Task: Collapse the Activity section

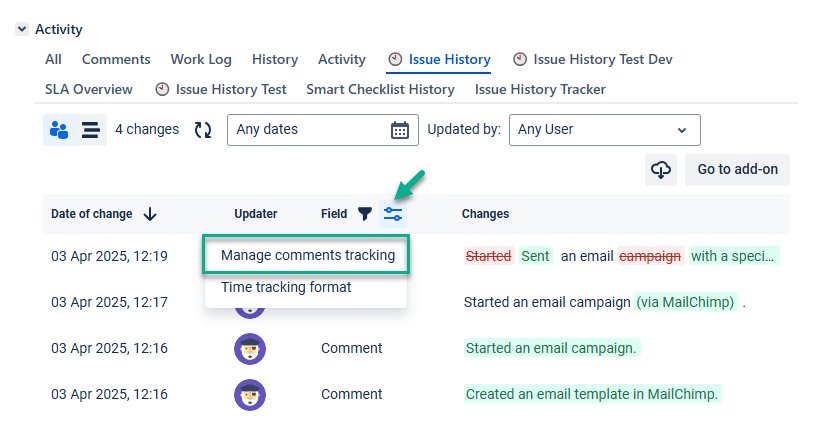Action: [22, 30]
